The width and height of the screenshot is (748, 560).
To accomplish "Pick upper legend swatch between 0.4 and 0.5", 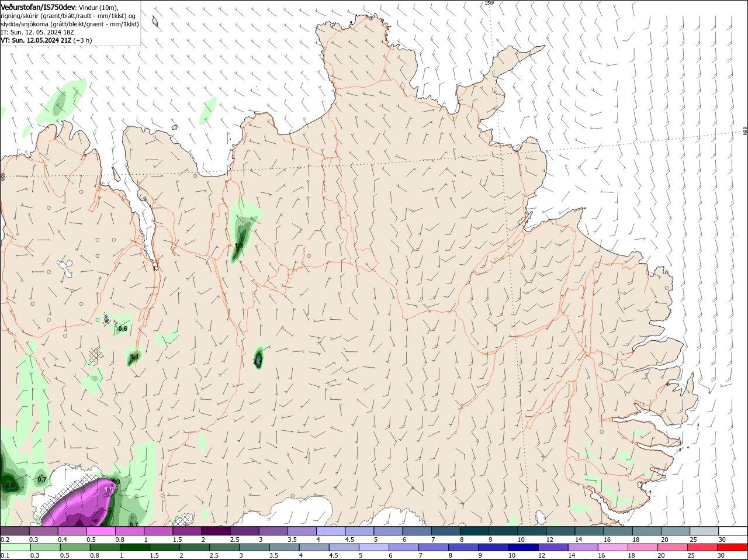I will click(72, 531).
